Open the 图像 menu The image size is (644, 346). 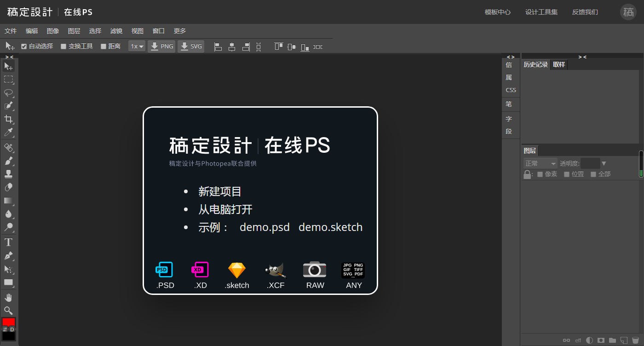(53, 31)
